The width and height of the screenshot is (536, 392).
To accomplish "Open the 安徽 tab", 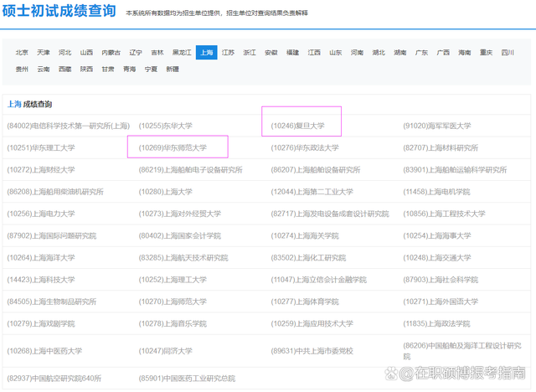I will coord(271,52).
